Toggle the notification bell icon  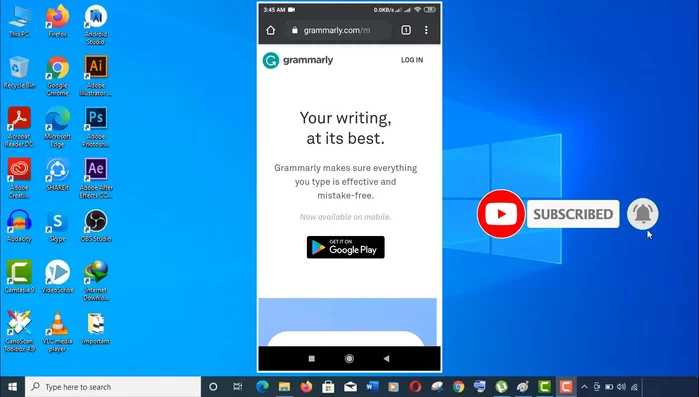pos(642,214)
